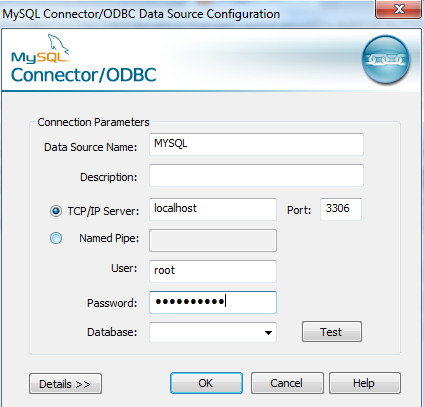Click the Connection Parameters group label
The height and width of the screenshot is (407, 424).
pyautogui.click(x=93, y=122)
